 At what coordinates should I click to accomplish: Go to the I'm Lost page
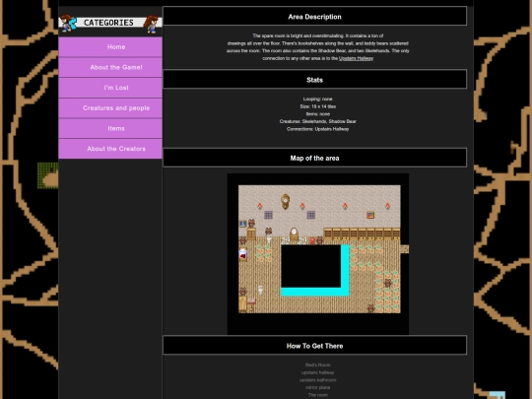[110, 88]
